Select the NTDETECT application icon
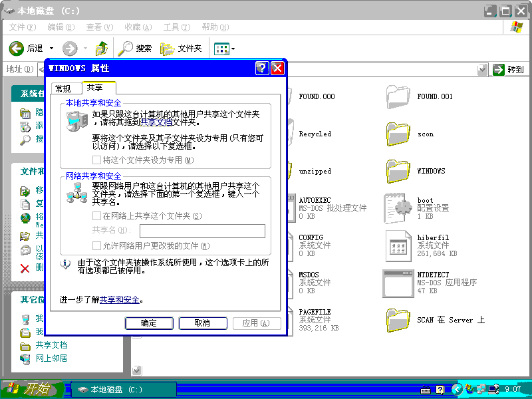This screenshot has width=532, height=399. (x=398, y=283)
